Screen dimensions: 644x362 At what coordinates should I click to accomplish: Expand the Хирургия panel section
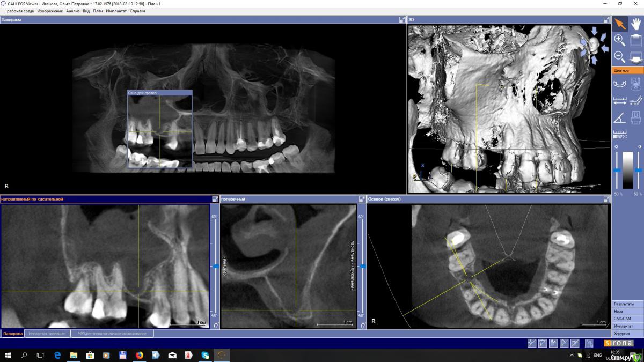tap(627, 334)
